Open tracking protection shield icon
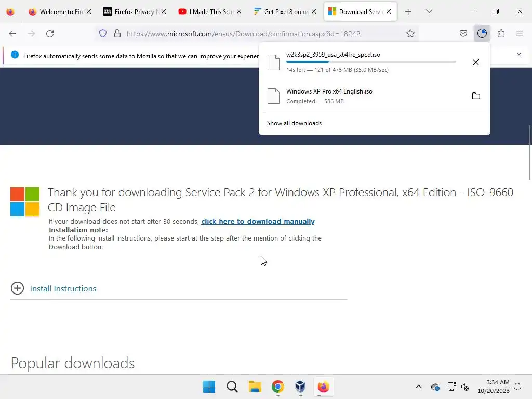 [x=103, y=34]
